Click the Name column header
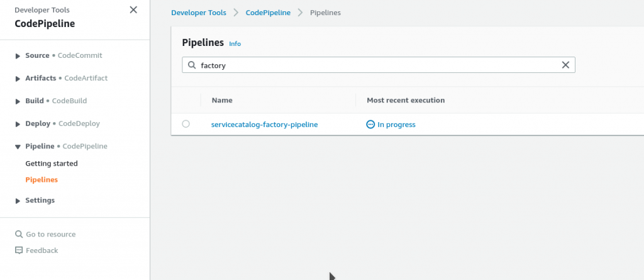This screenshot has width=644, height=280. point(222,100)
